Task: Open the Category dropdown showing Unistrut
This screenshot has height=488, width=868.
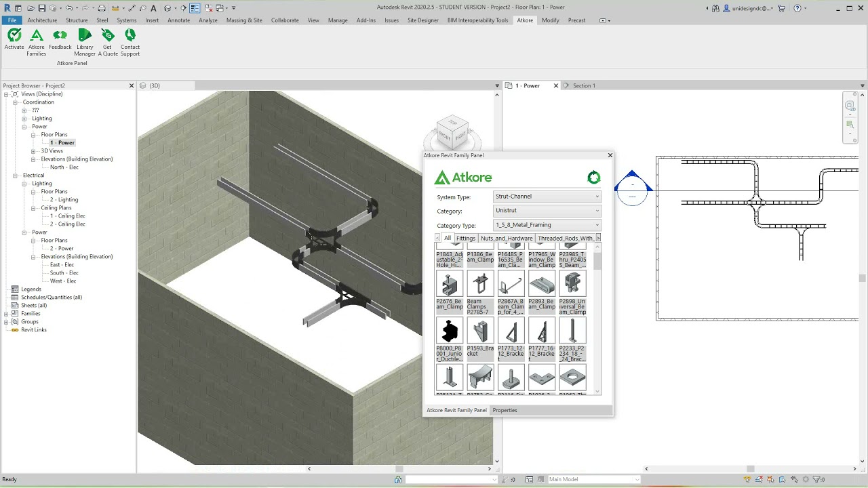Action: tap(547, 211)
